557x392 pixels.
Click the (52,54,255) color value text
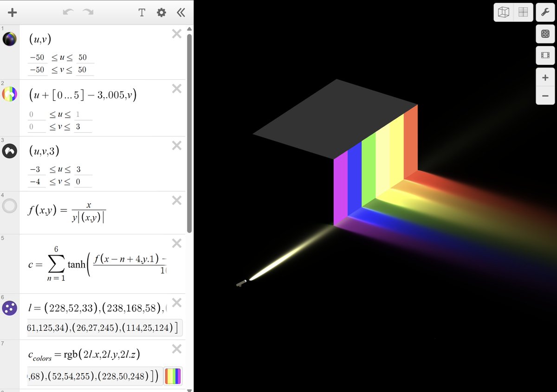72,376
